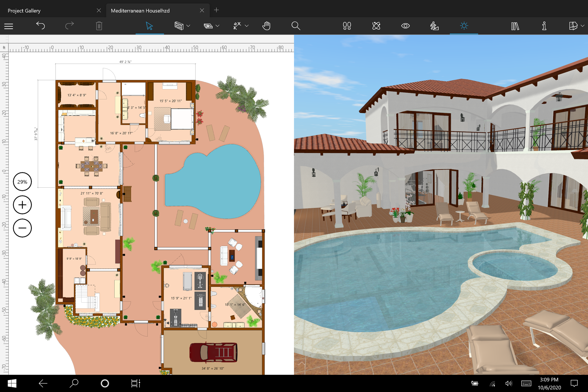Click the magnifier zoom tool
588x392 pixels.
coord(296,26)
